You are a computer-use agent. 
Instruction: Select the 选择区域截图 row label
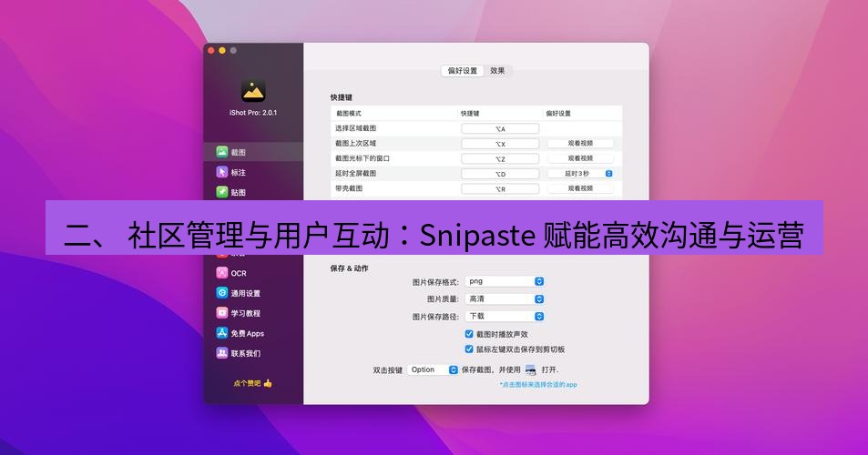pos(355,128)
